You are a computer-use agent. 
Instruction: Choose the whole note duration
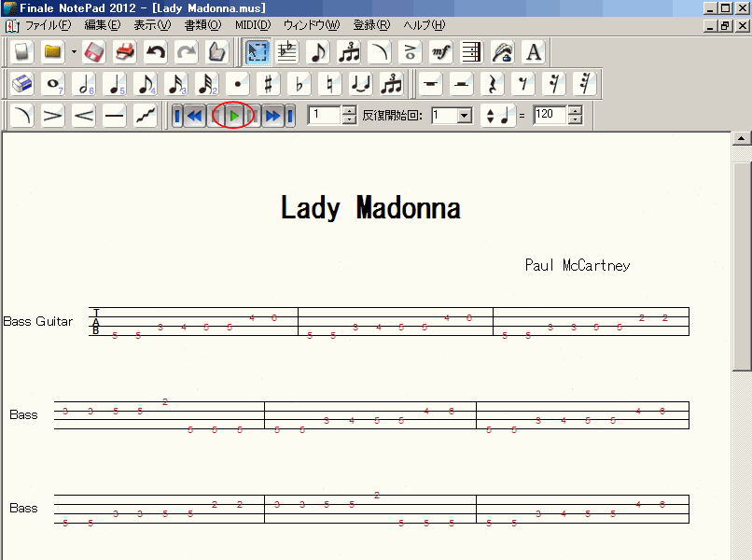click(53, 84)
